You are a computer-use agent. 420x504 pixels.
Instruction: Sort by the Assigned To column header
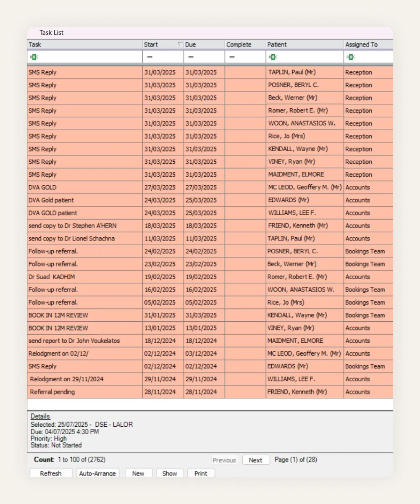point(368,45)
